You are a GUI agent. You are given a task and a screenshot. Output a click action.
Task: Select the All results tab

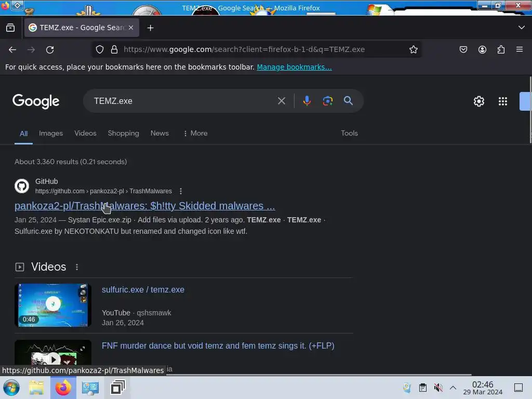click(23, 134)
